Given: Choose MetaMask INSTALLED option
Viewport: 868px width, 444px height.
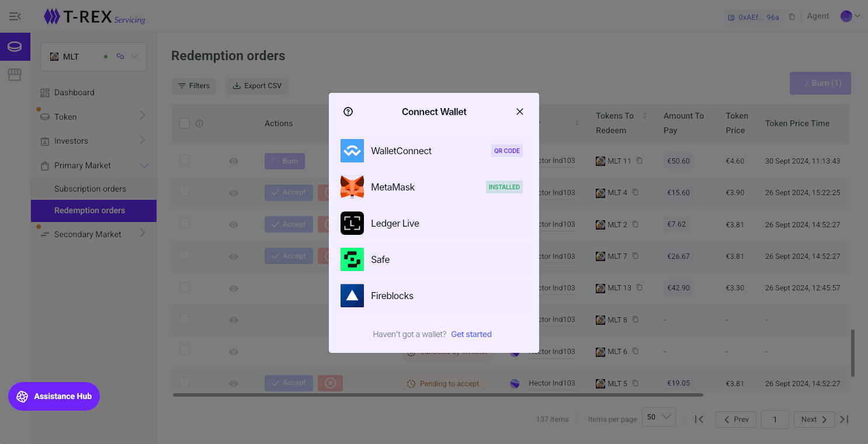Looking at the screenshot, I should tap(434, 187).
